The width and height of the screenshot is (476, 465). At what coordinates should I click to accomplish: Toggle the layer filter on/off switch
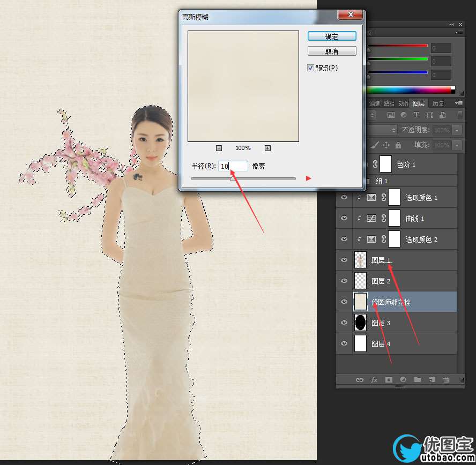click(x=460, y=115)
